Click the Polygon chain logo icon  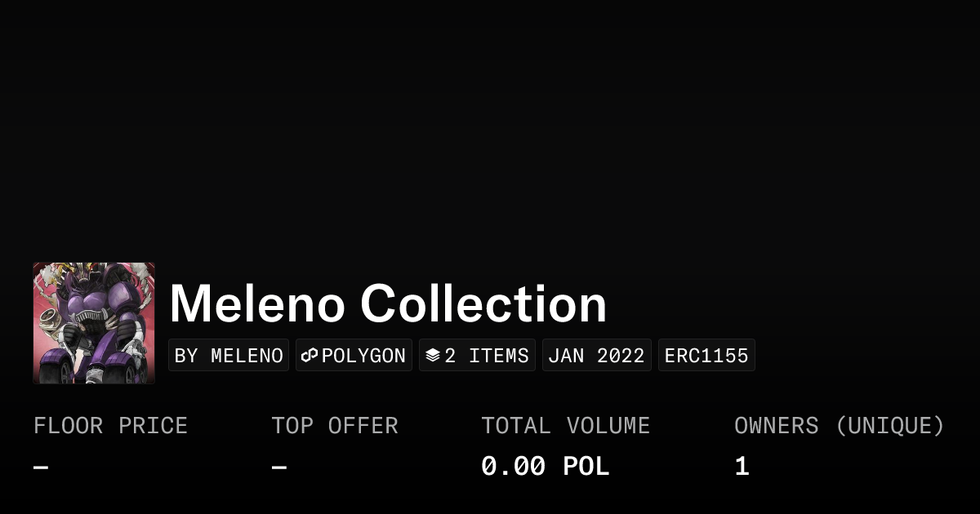pos(309,356)
